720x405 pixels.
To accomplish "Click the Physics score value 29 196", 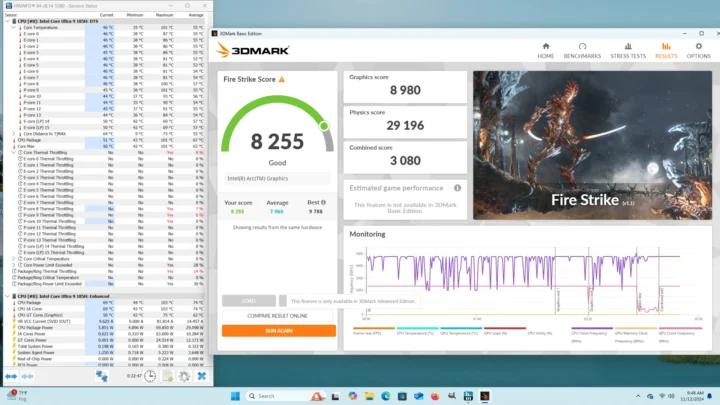I will 405,125.
